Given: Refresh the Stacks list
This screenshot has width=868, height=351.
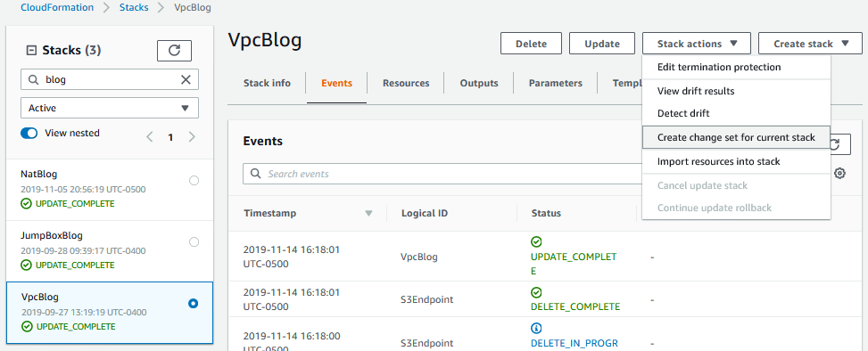Looking at the screenshot, I should point(174,50).
